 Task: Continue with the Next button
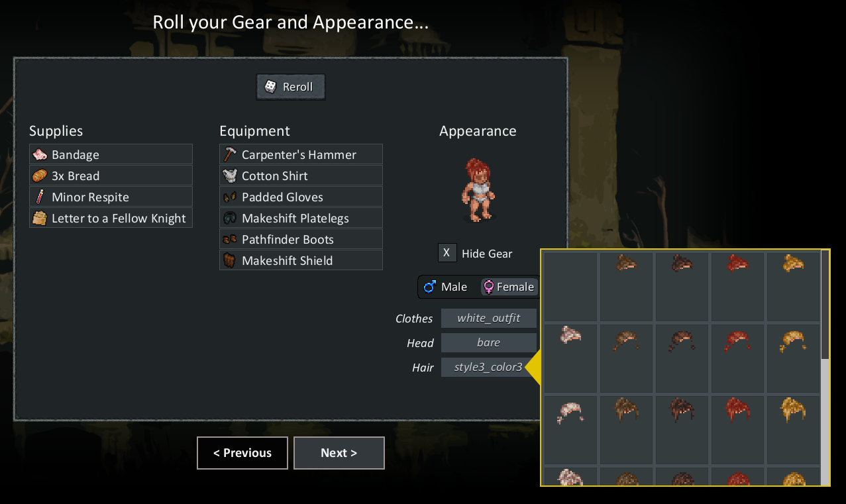pos(339,453)
